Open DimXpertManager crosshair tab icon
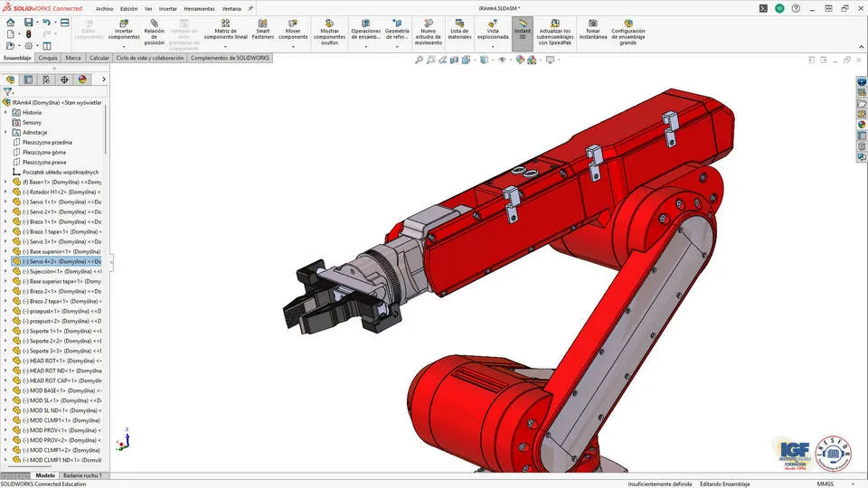Viewport: 868px width, 488px height. [x=64, y=80]
